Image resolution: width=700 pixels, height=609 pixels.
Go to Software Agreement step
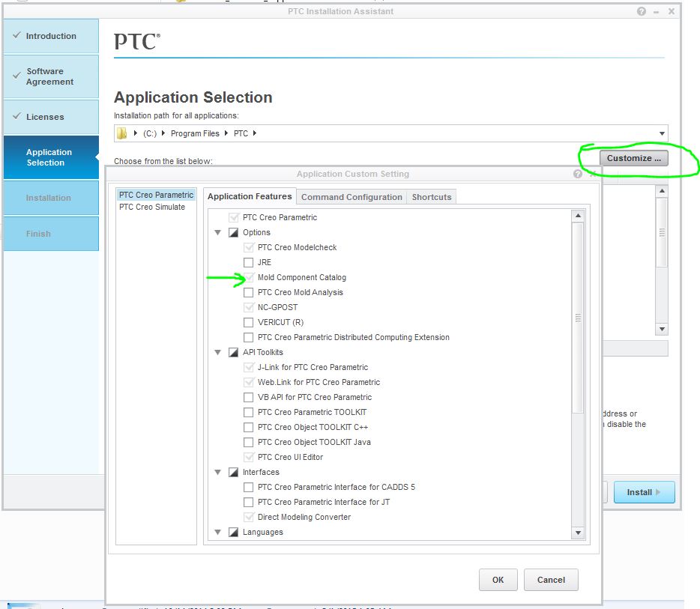(x=51, y=76)
